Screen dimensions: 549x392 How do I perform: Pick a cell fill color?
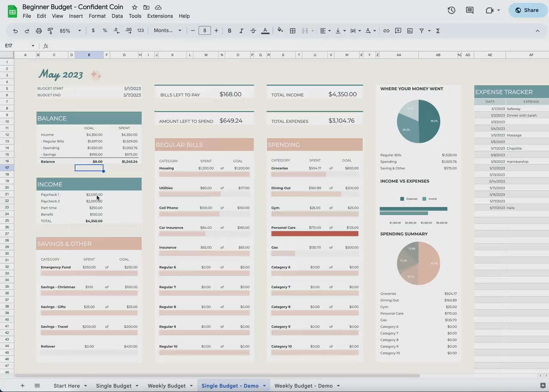click(x=280, y=31)
